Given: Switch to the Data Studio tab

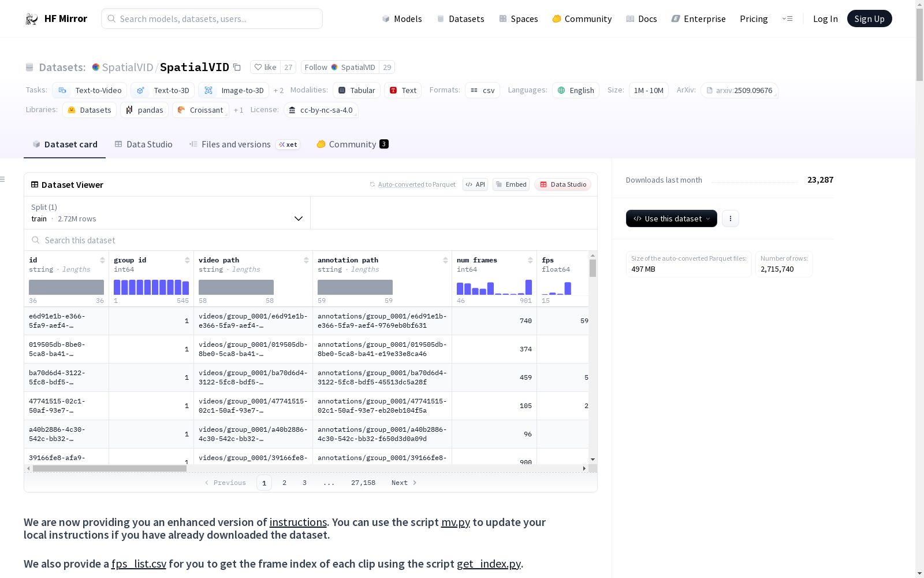Looking at the screenshot, I should click(x=143, y=144).
